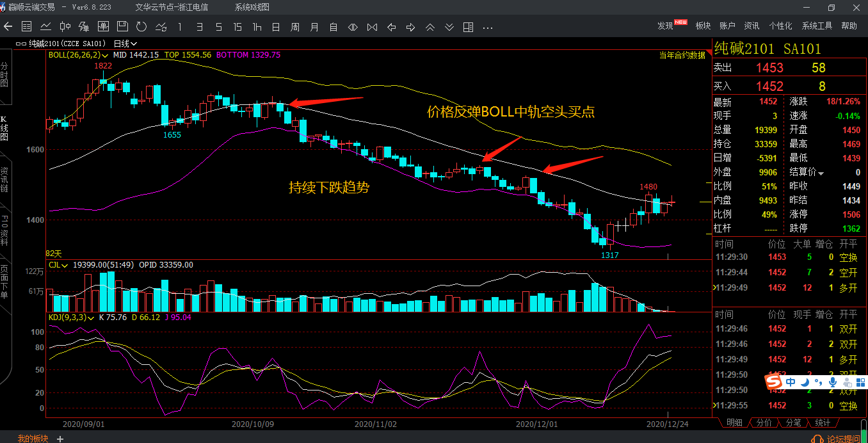Select the 5-minute period button
This screenshot has height=443, width=868.
point(219,27)
